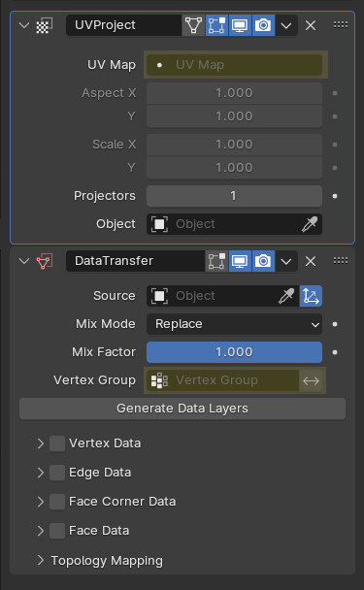364x590 pixels.
Task: Remove the UVProject modifier
Action: click(x=311, y=25)
